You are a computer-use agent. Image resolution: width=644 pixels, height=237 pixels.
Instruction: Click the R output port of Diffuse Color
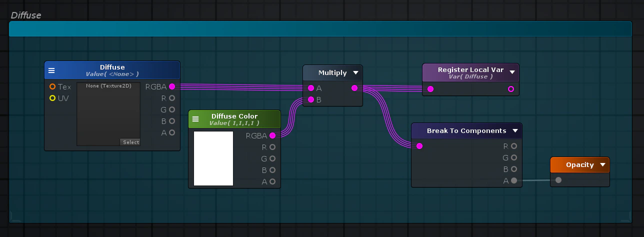point(272,147)
